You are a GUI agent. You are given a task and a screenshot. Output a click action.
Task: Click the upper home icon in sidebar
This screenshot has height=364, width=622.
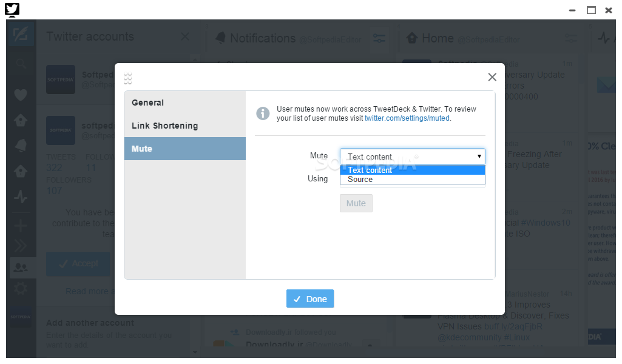coord(21,120)
